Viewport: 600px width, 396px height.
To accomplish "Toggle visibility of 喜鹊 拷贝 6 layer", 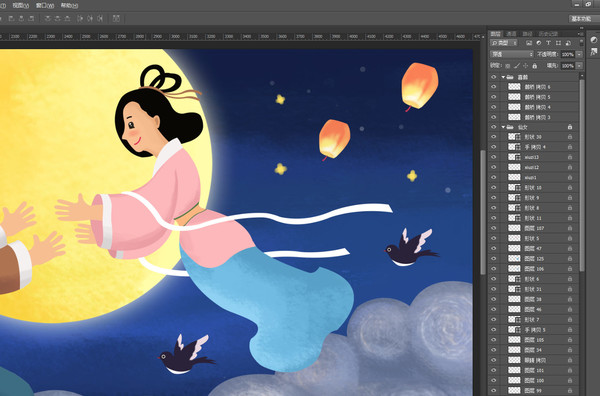I will [493, 87].
